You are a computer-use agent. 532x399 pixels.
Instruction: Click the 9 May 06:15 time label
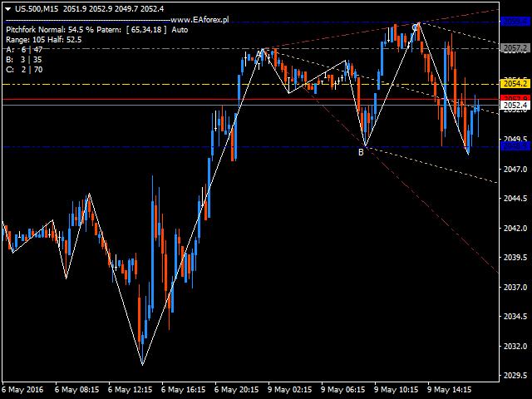[x=343, y=390]
